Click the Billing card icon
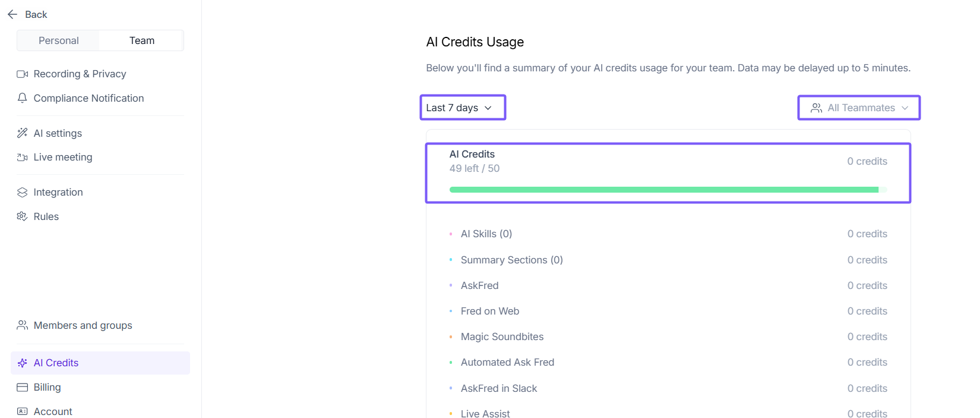 pyautogui.click(x=23, y=387)
